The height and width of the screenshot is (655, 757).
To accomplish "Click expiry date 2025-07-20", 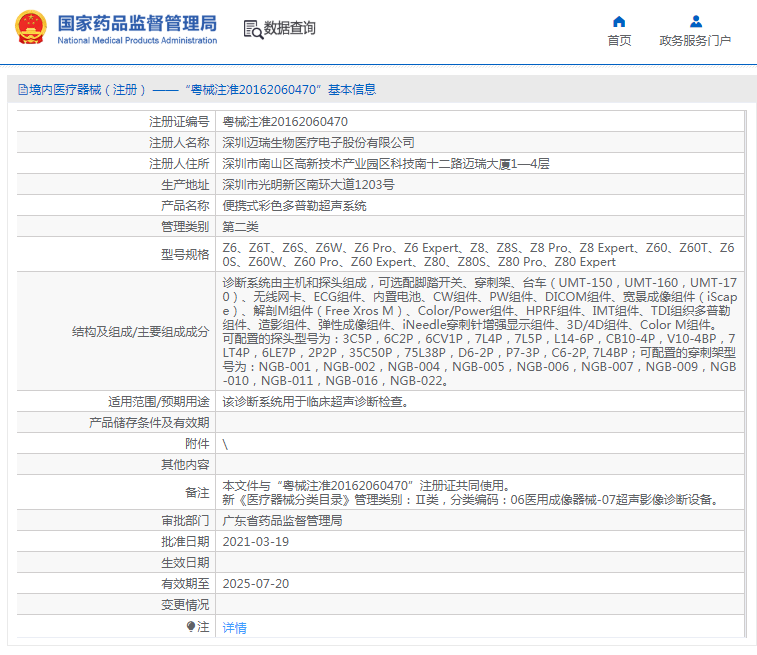I will click(255, 584).
